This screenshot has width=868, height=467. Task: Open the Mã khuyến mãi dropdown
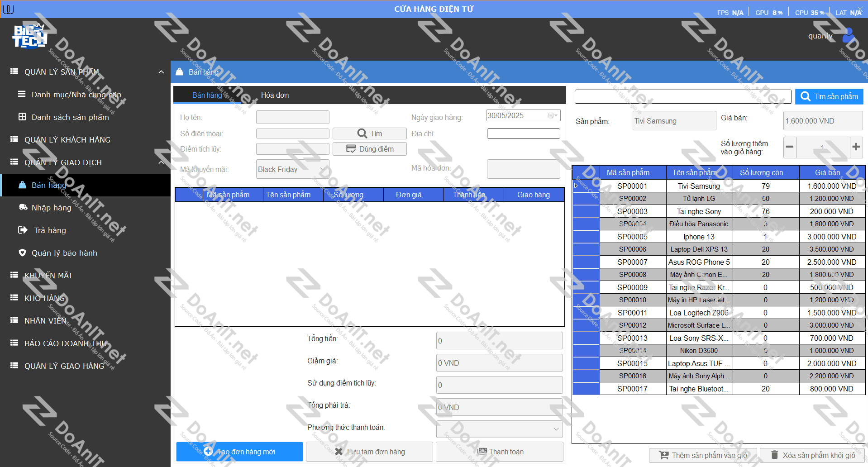point(323,169)
